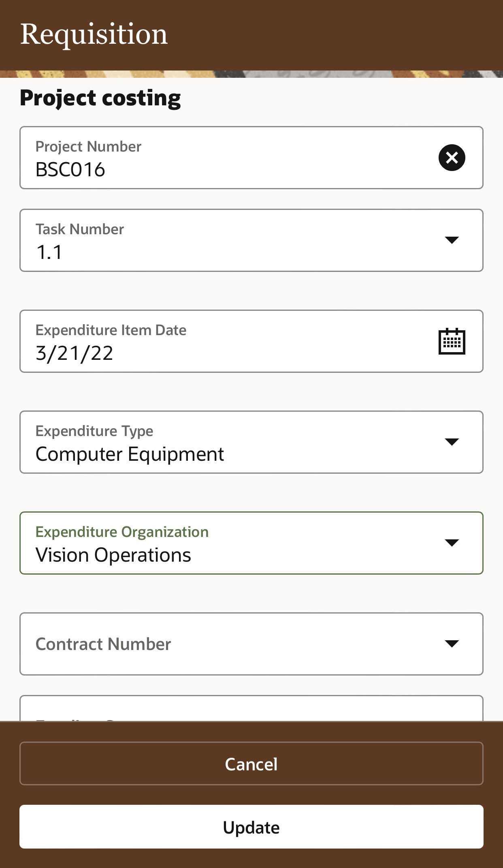Viewport: 503px width, 868px height.
Task: Click the Project costing section heading
Action: coord(100,98)
